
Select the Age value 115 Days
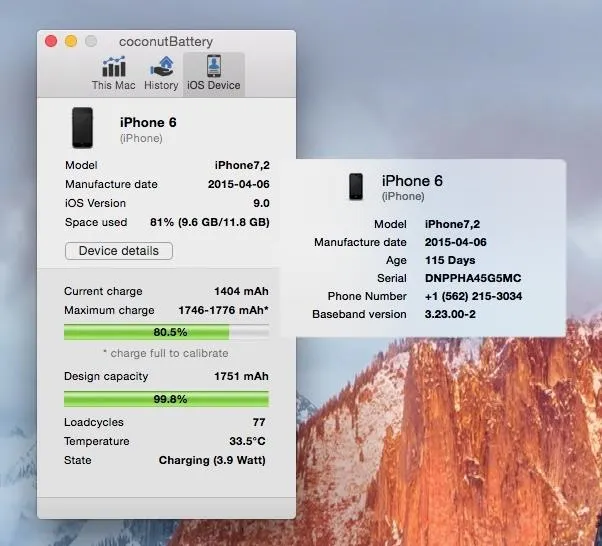tap(450, 260)
